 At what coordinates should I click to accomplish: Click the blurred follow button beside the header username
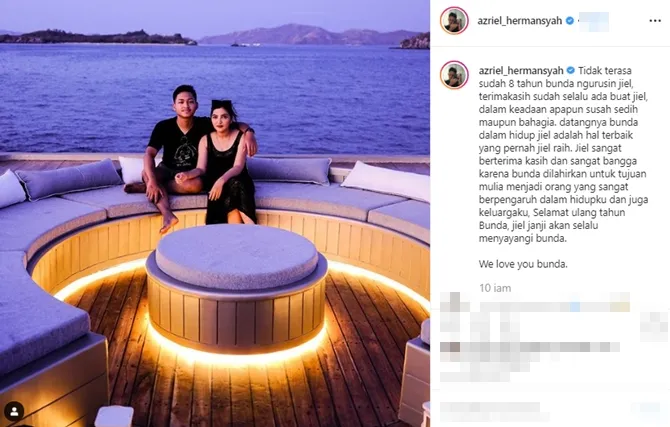pyautogui.click(x=594, y=21)
